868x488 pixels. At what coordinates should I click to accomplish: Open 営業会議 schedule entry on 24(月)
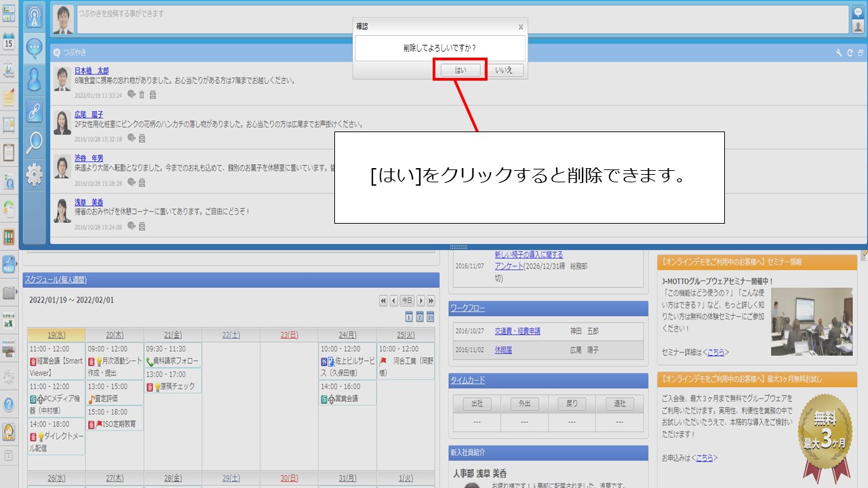[x=347, y=399]
